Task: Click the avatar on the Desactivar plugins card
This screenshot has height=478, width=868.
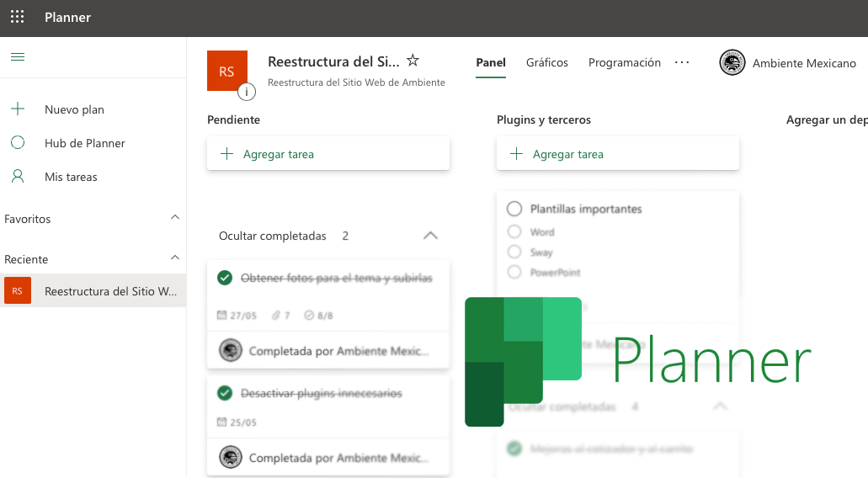Action: 231,457
